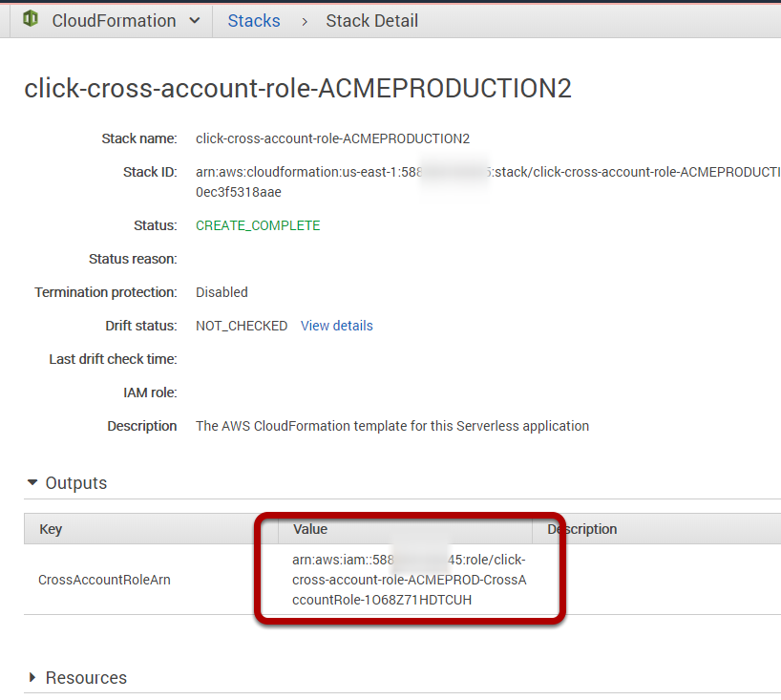This screenshot has height=700, width=781.
Task: Go to Stacks breadcrumb link
Action: click(254, 21)
